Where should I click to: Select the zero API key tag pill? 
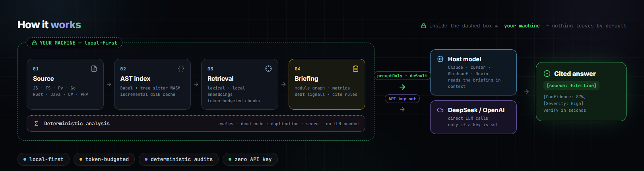[250, 159]
